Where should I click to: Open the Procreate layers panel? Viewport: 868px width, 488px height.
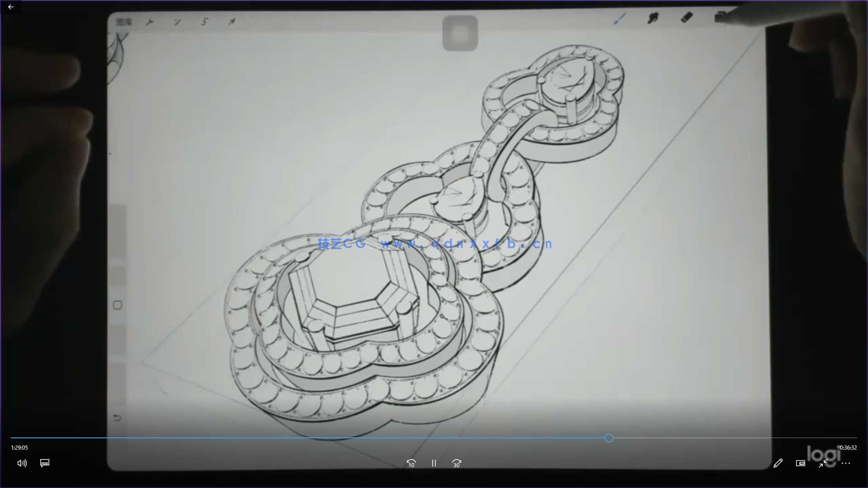click(x=720, y=17)
